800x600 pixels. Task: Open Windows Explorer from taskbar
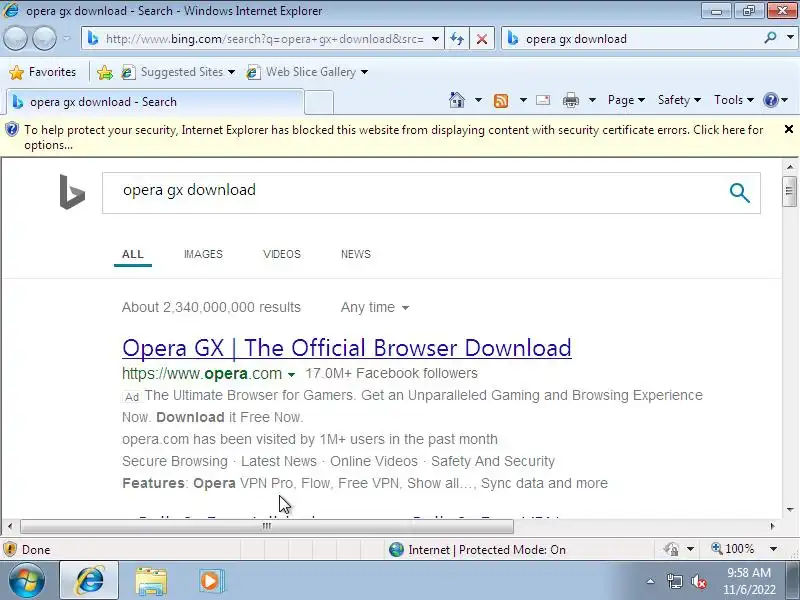coord(151,581)
